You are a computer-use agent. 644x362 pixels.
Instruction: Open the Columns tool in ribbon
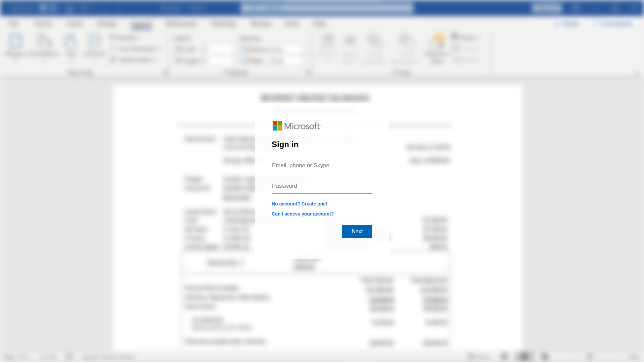[x=94, y=48]
